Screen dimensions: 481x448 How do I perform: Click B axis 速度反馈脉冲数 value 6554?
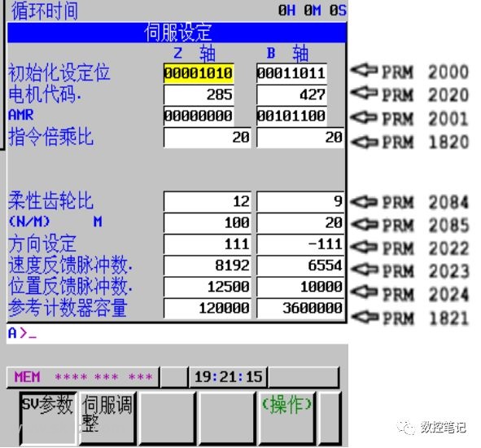point(300,266)
